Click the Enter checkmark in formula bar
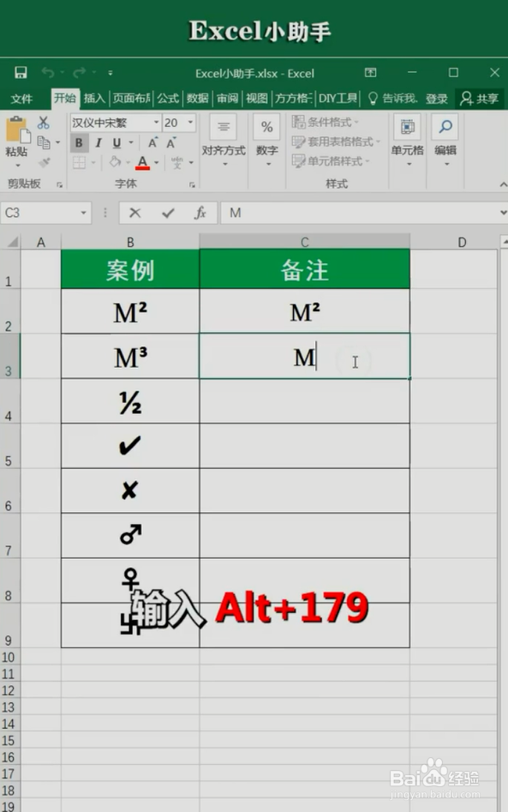Viewport: 508px width, 812px height. pos(168,213)
